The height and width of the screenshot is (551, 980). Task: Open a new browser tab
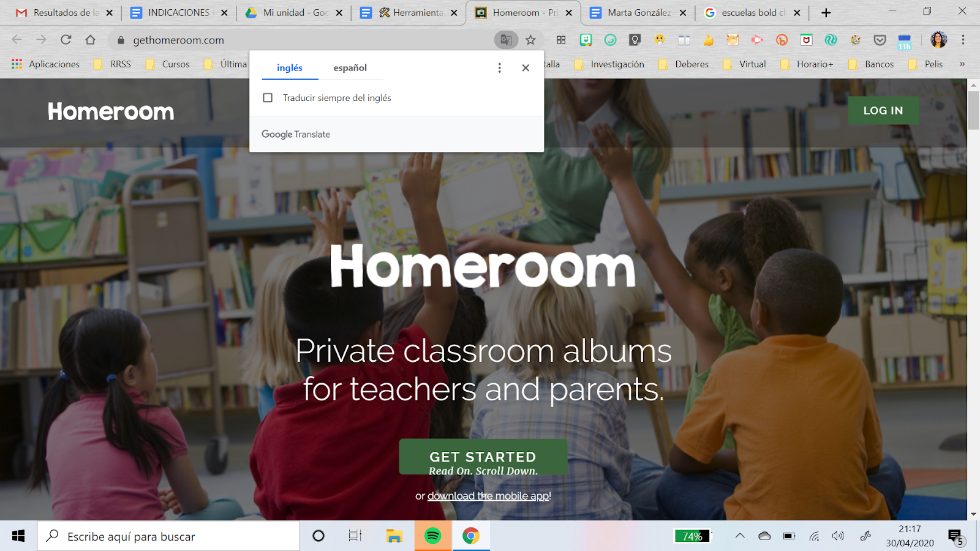point(826,12)
